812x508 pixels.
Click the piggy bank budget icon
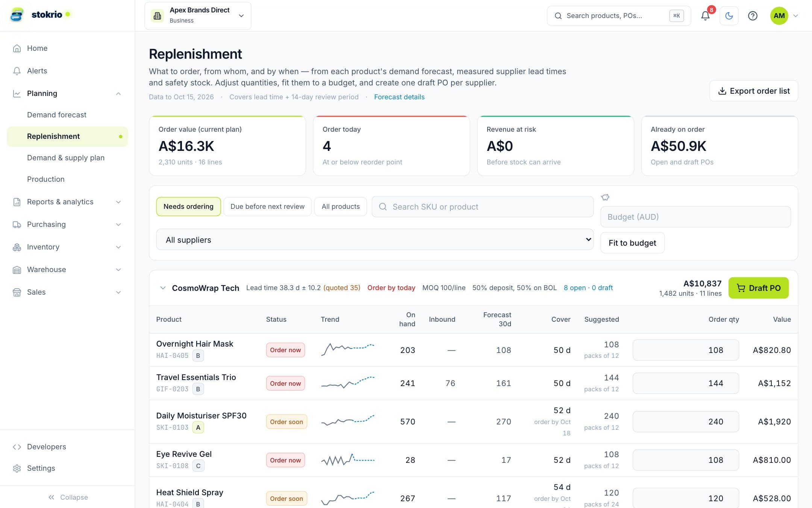coord(605,197)
